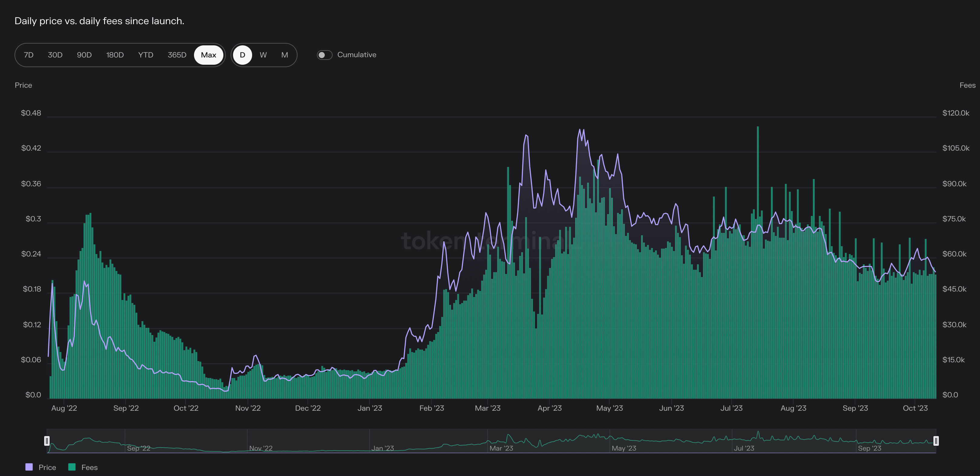
Task: Select the 7D time range
Action: [x=28, y=55]
